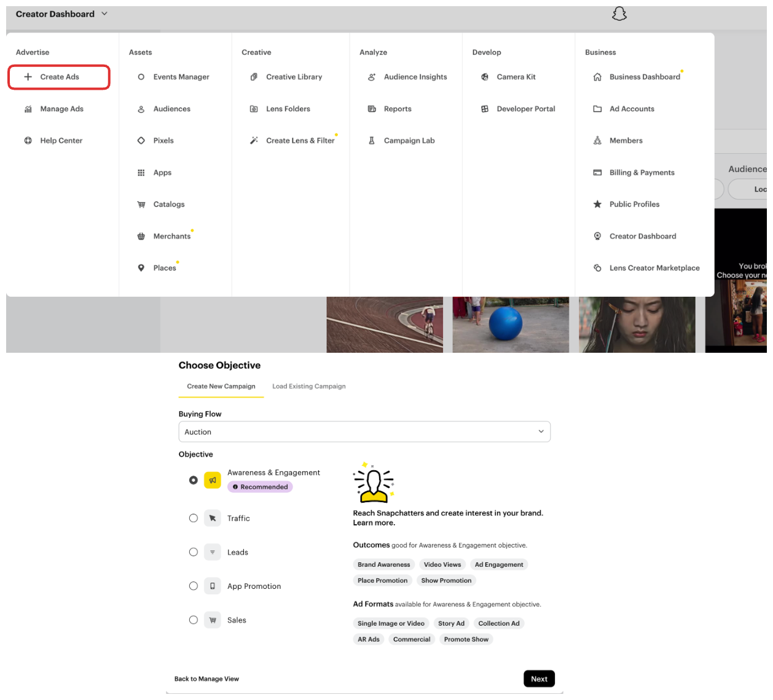Click the Apps grid icon
The image size is (773, 700).
tap(141, 173)
